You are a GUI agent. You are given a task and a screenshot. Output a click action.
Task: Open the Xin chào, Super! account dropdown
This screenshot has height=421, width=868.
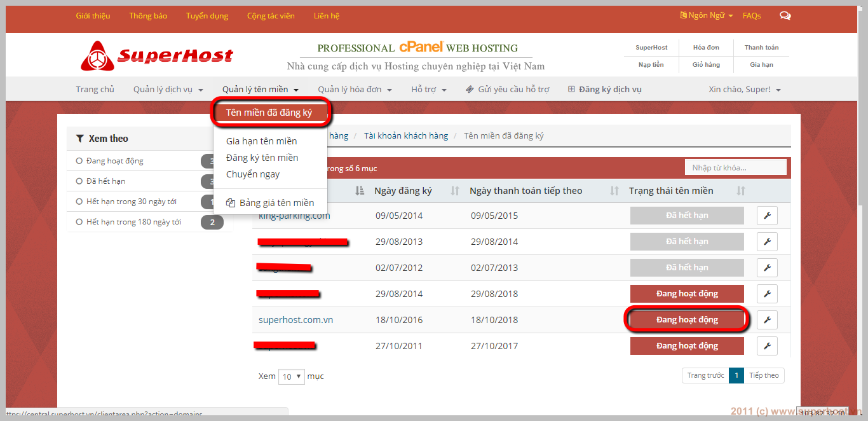(745, 90)
